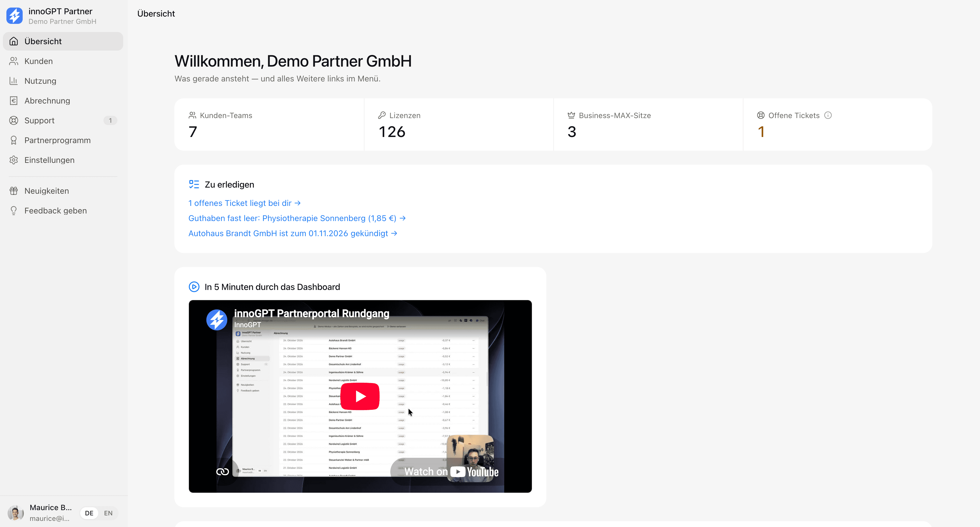Click the YouTube channel avatar on video

tap(217, 320)
